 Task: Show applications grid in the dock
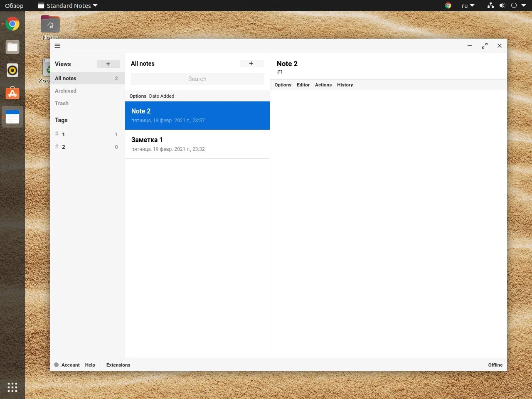click(x=12, y=387)
